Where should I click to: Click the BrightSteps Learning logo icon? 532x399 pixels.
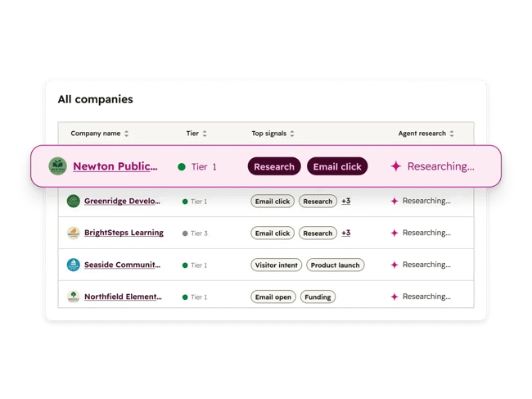(73, 234)
